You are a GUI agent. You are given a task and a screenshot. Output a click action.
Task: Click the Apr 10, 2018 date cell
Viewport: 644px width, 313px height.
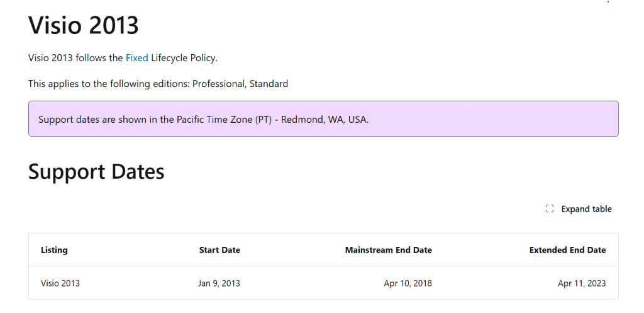coord(408,283)
